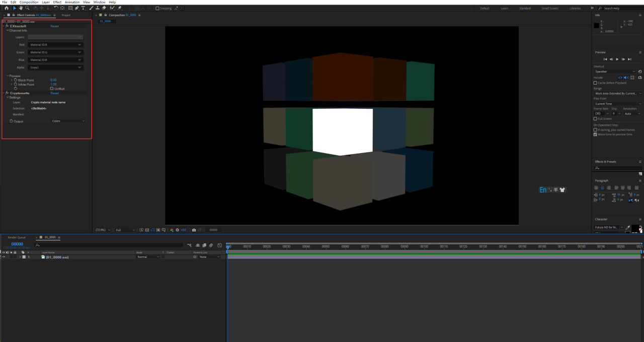Select the Type tool
Viewport: 644px width, 342px height.
(83, 8)
